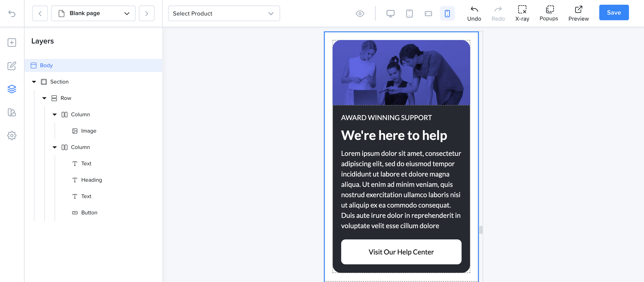Open the styles swatch icon in sidebar
The image size is (644, 282).
click(12, 112)
